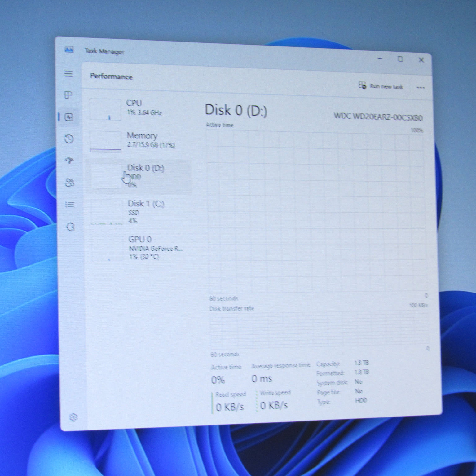The height and width of the screenshot is (476, 476).
Task: Maximize the Task Manager window
Action: [x=400, y=59]
